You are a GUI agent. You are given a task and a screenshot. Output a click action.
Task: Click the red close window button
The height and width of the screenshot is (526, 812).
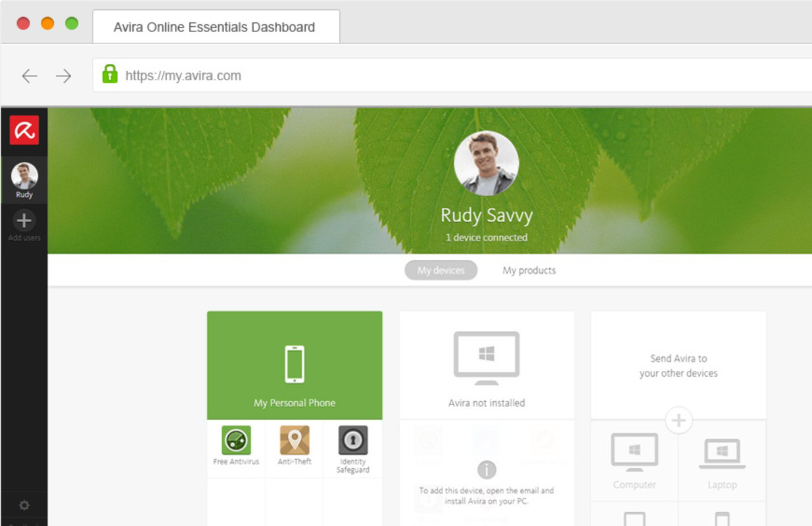(x=23, y=24)
